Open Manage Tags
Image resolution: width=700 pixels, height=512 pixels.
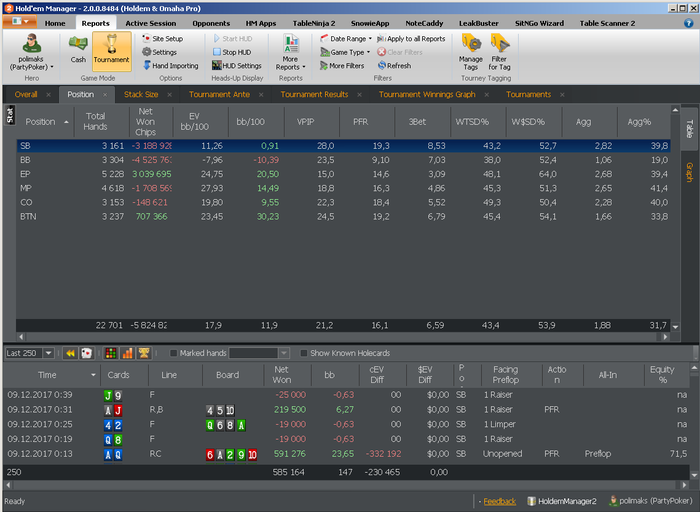click(471, 52)
